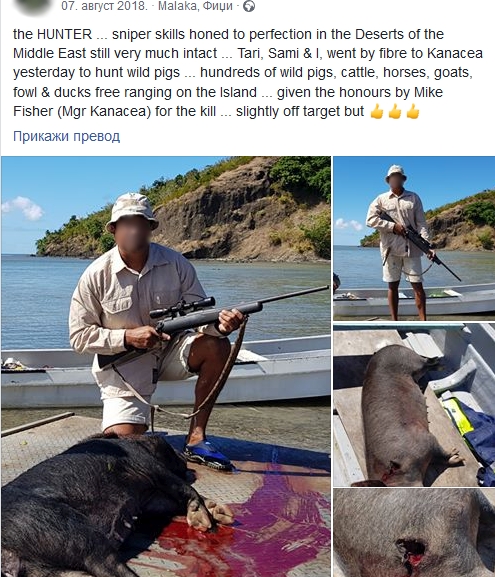This screenshot has width=495, height=577.
Task: Click the globe public-privacy icon
Action: click(x=249, y=6)
